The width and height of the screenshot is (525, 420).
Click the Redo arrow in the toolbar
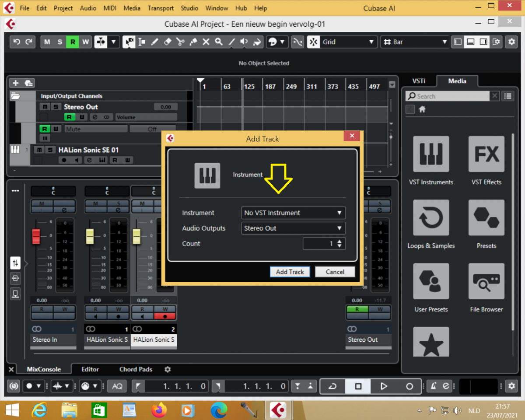tap(29, 42)
